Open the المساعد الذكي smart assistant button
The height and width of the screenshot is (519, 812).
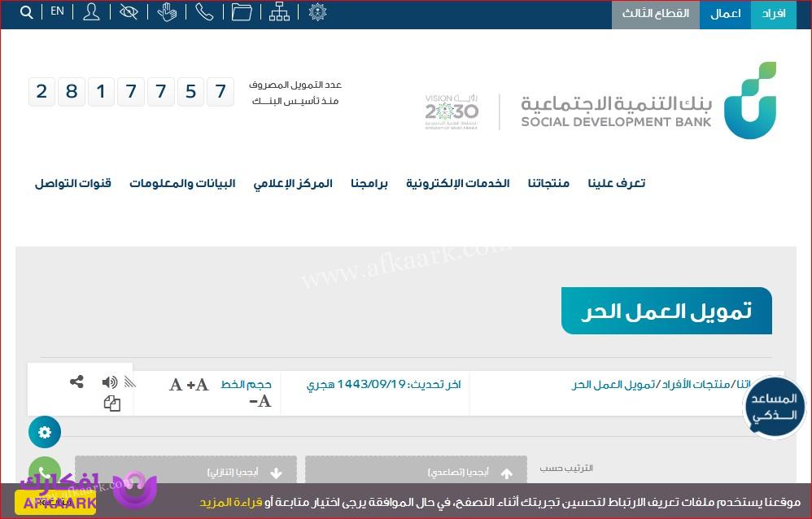(774, 407)
